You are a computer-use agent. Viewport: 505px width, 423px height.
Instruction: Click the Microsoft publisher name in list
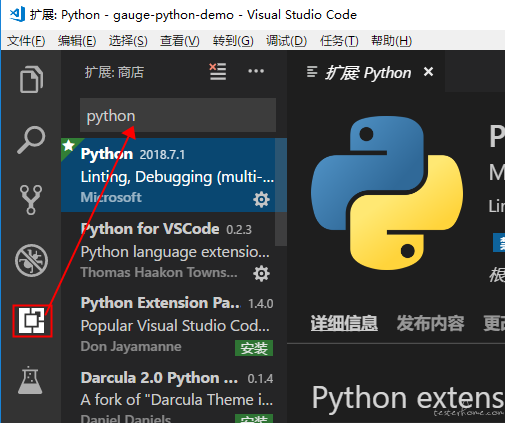pos(111,197)
